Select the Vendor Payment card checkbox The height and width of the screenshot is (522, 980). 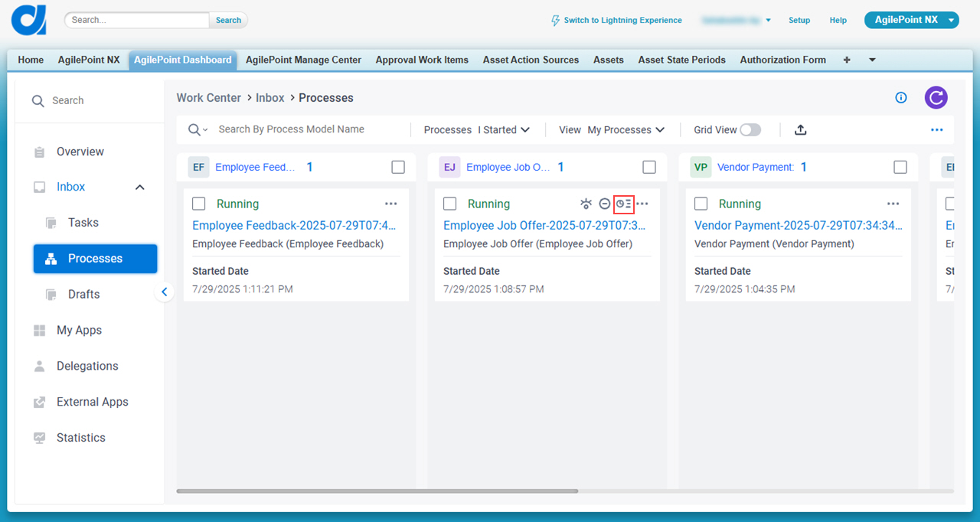click(701, 204)
